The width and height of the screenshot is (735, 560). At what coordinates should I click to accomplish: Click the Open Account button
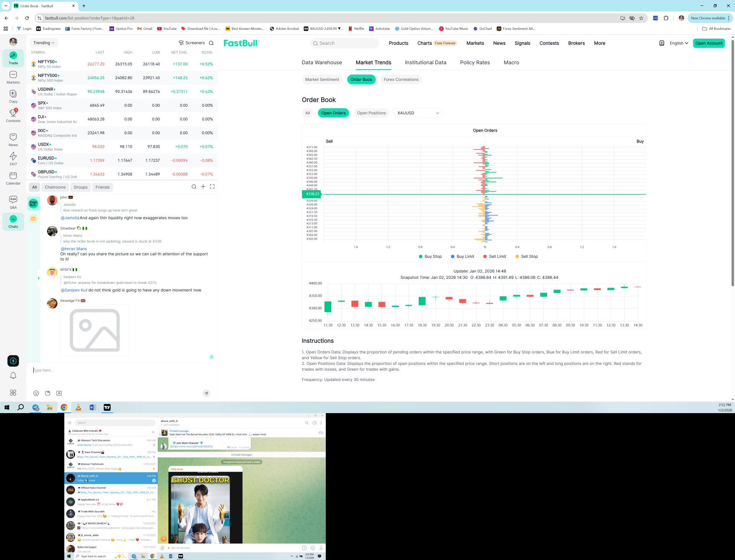(709, 43)
